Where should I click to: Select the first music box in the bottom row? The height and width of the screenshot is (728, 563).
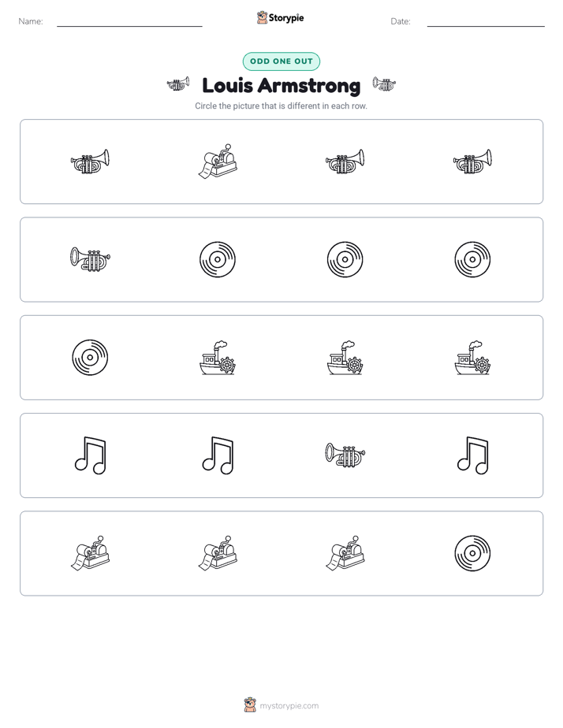(x=90, y=553)
